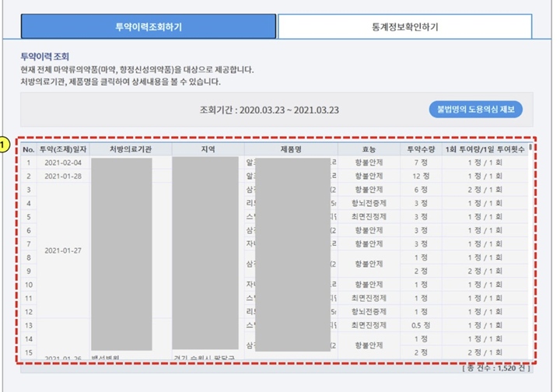560x392 pixels.
Task: Click the 투약(조제)일자 column header
Action: coord(63,149)
